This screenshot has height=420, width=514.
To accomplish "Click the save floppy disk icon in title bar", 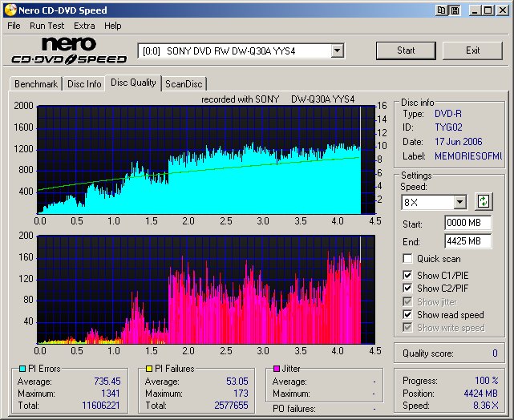I will (455, 10).
